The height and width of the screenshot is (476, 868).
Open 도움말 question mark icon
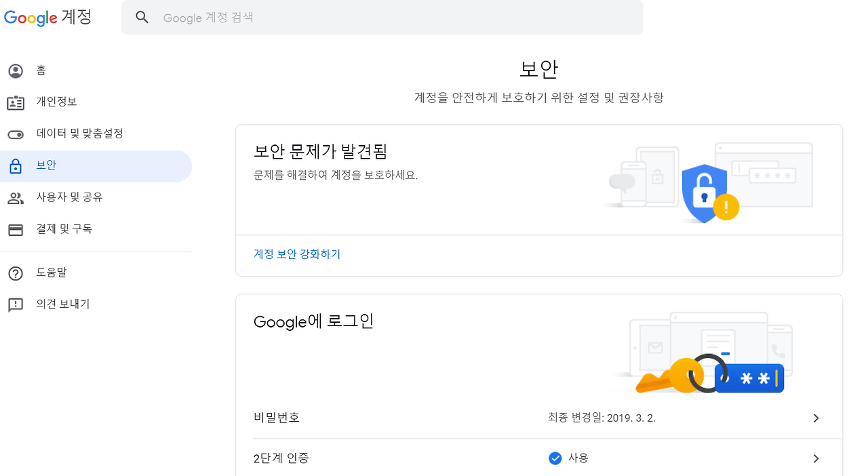click(x=16, y=273)
